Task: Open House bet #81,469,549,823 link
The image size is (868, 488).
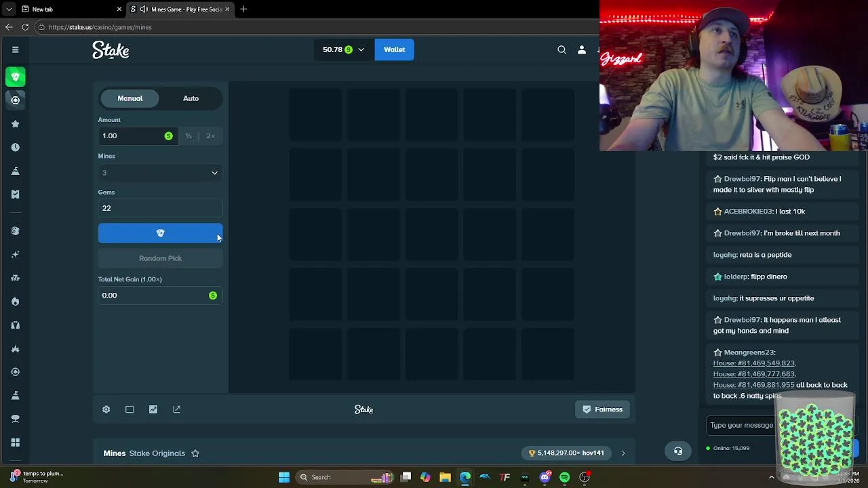Action: pos(753,363)
